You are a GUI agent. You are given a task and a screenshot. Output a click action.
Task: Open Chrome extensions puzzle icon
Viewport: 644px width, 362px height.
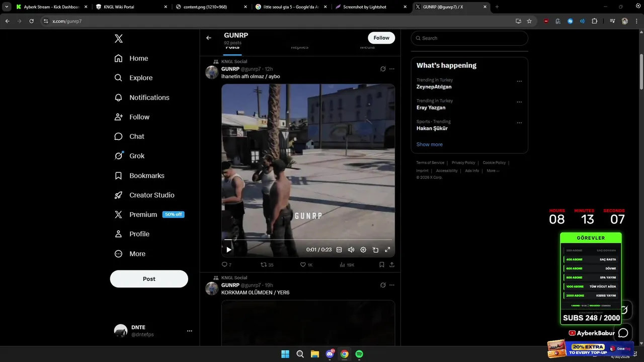594,21
